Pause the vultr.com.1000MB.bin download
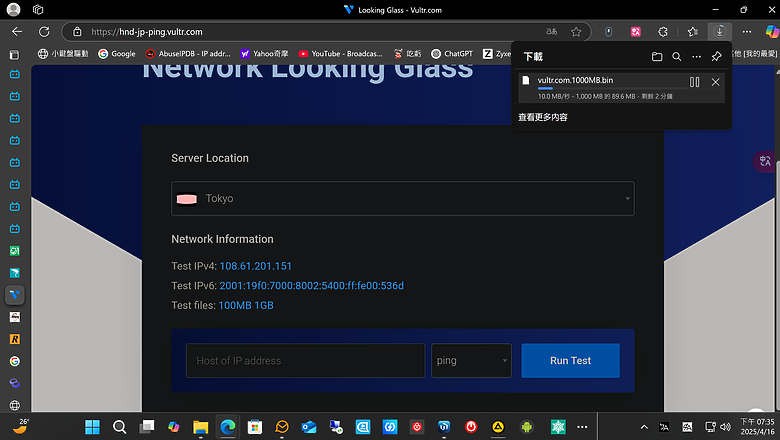Image resolution: width=780 pixels, height=440 pixels. [x=694, y=83]
